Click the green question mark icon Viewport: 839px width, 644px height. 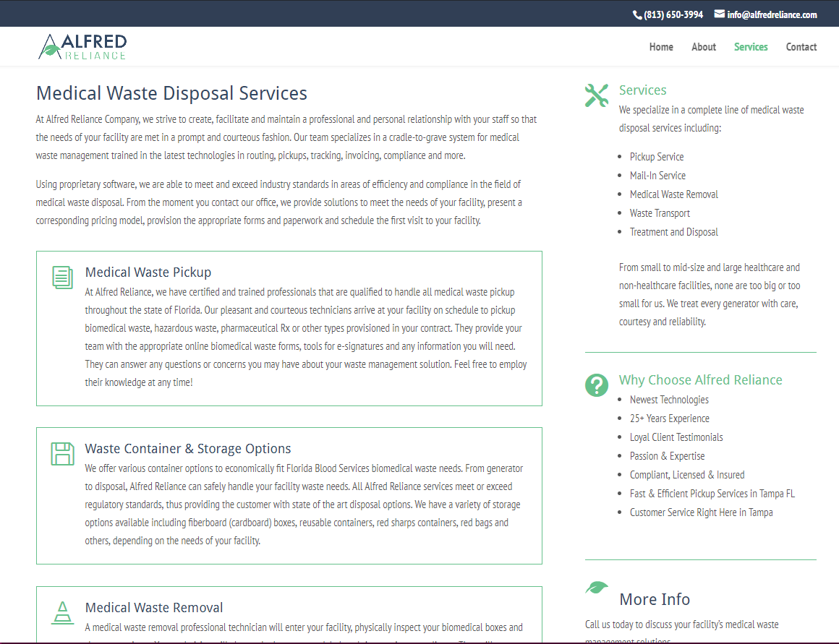[597, 385]
